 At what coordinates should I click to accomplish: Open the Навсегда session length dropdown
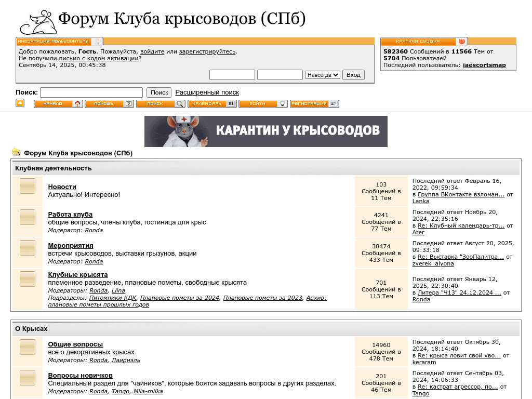coord(323,75)
